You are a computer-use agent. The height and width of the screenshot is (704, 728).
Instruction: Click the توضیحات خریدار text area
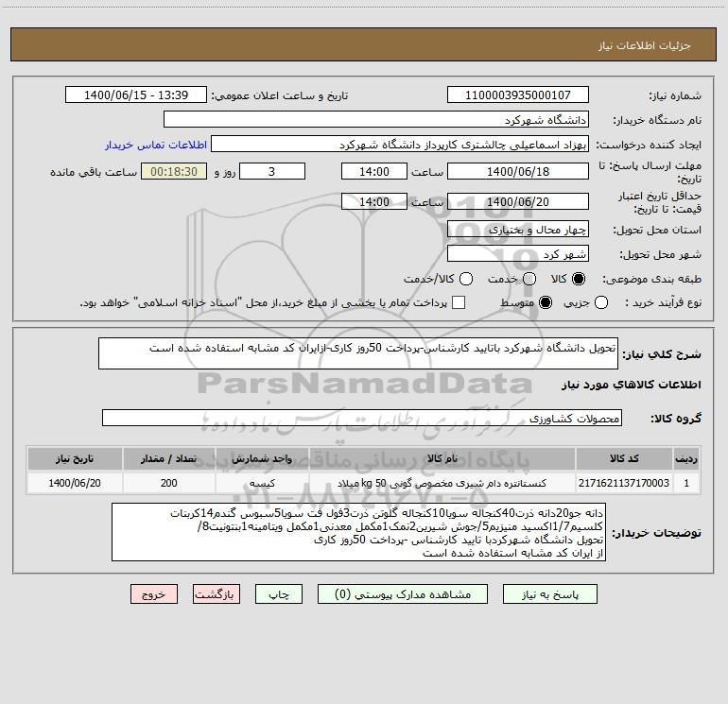tap(359, 532)
